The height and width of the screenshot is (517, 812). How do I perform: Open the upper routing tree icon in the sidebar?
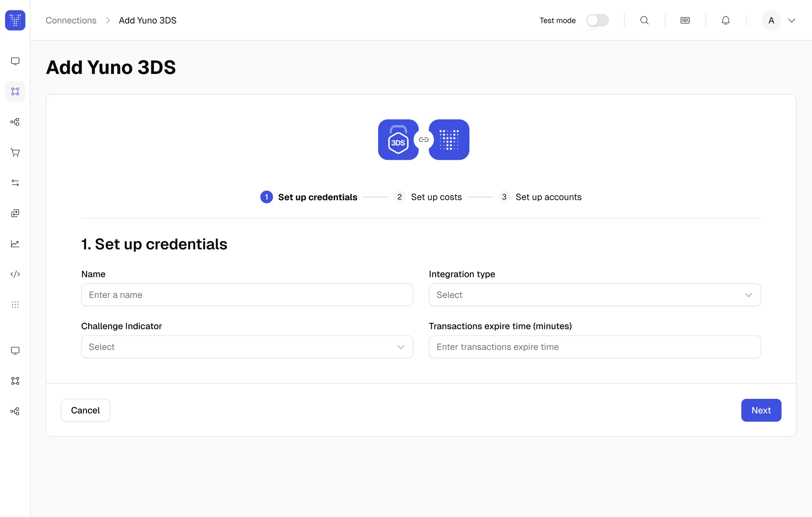(x=15, y=122)
